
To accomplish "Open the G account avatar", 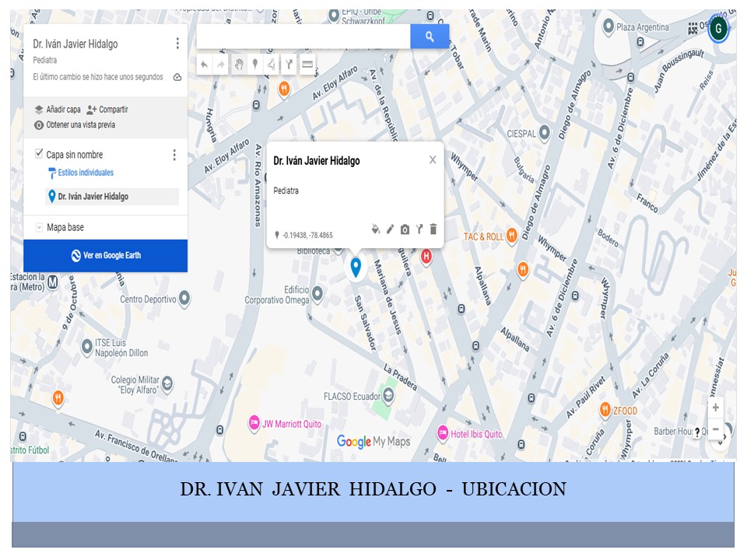I will pyautogui.click(x=718, y=29).
